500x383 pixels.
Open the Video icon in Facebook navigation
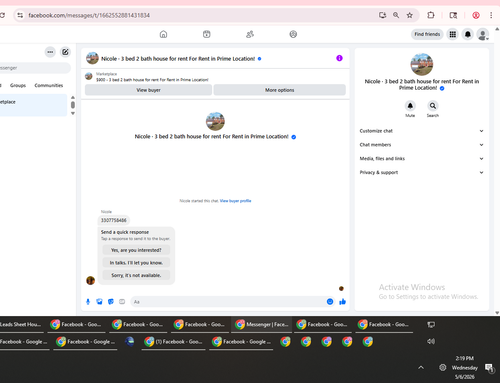coord(207,34)
